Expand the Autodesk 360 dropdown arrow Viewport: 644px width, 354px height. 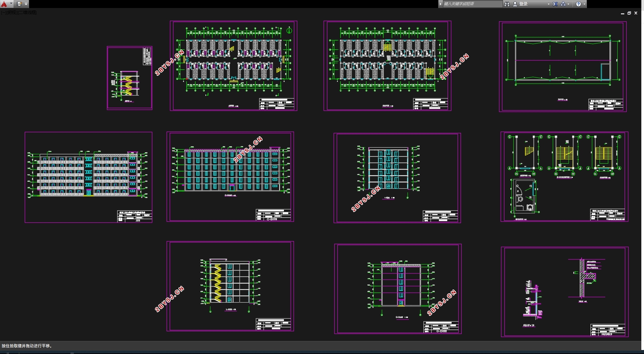click(569, 4)
